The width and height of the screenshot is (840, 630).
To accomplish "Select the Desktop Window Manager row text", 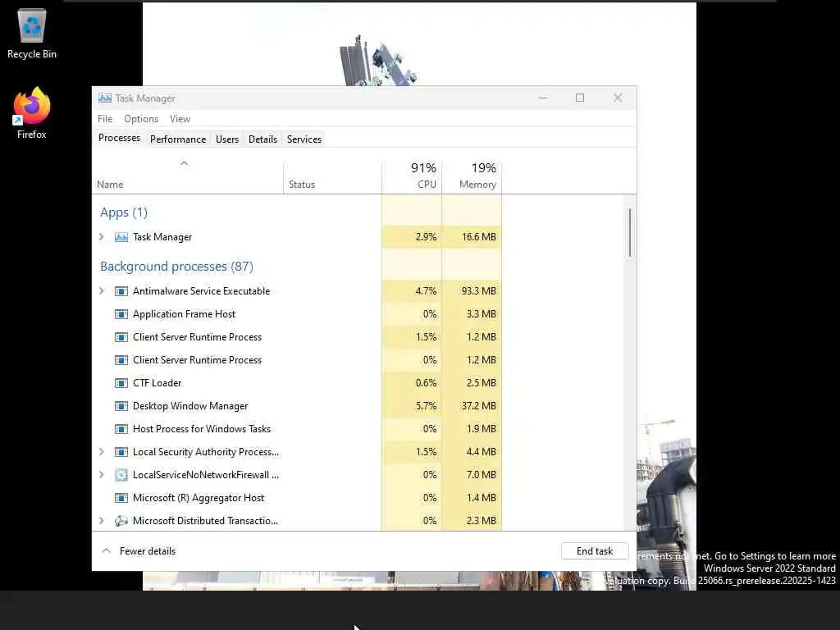I will (x=190, y=406).
